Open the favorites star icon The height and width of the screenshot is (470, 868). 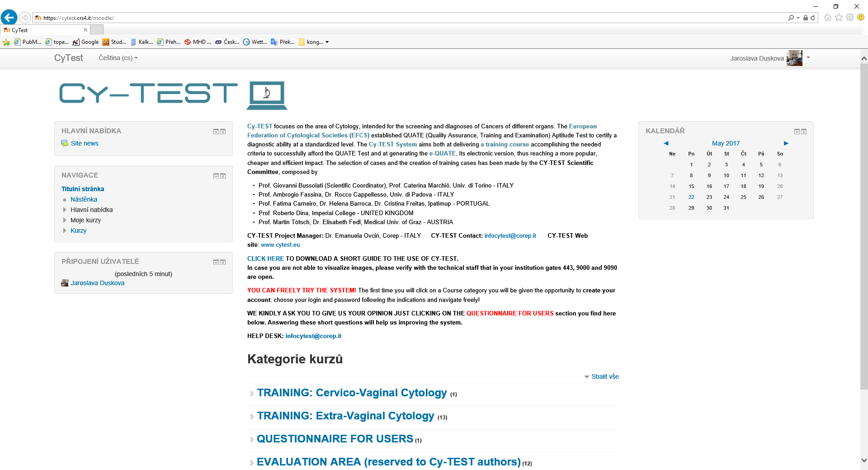(839, 18)
